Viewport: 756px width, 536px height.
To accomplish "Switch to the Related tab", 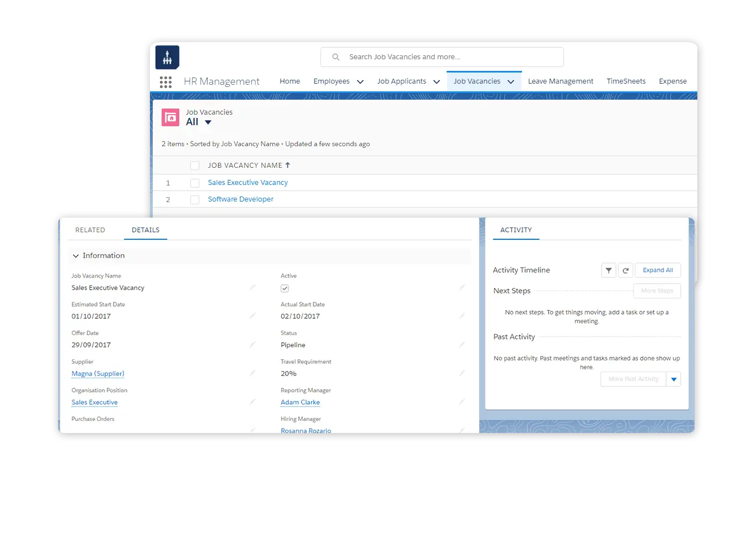I will 90,230.
